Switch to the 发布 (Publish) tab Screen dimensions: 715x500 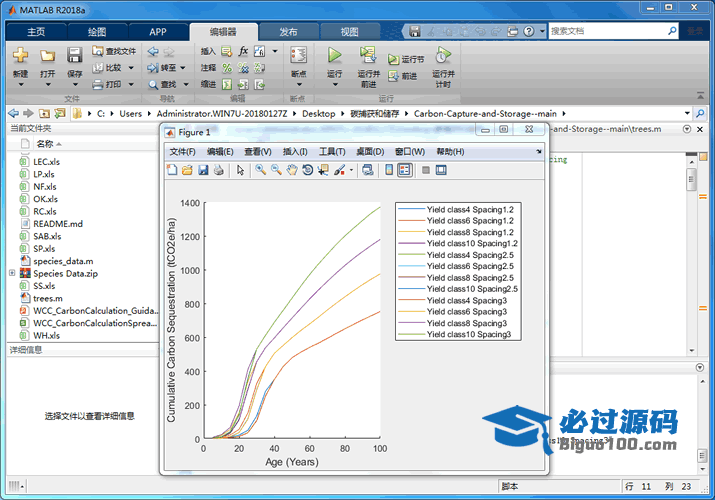coord(288,32)
